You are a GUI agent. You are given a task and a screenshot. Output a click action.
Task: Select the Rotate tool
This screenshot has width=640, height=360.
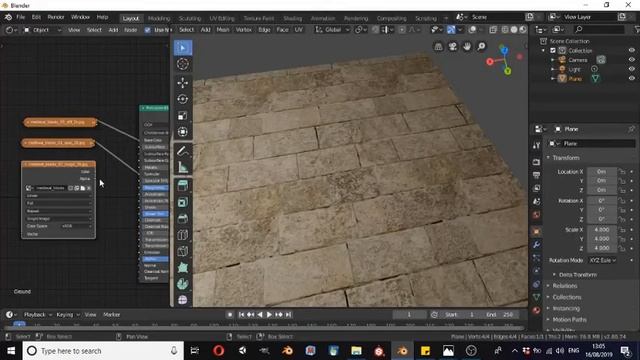point(183,99)
